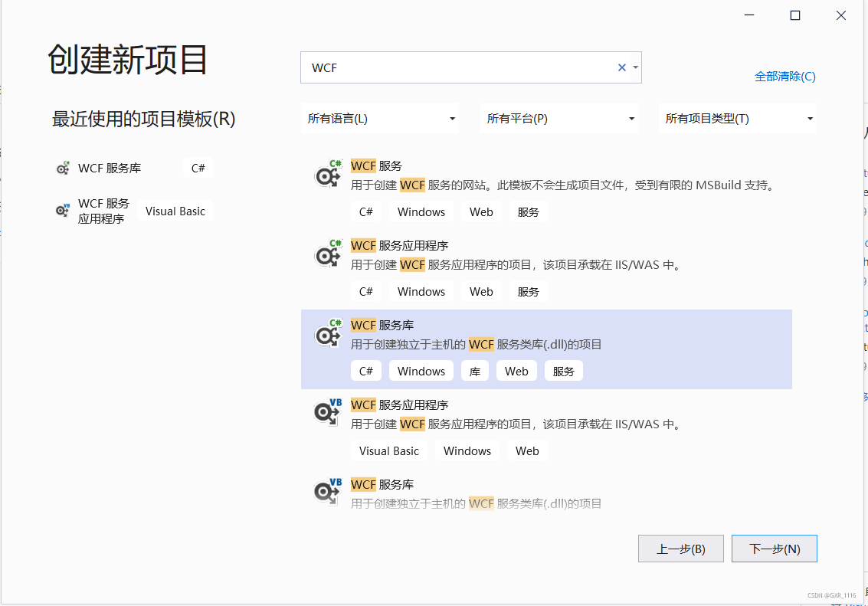Click the C# WCF 服务 template icon

[x=328, y=175]
